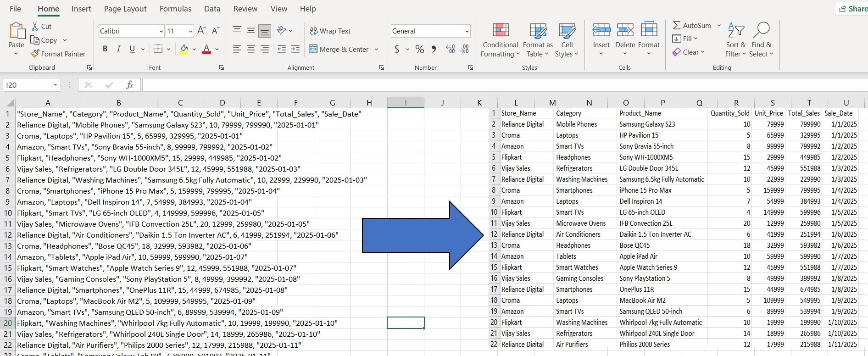
Task: Click the Paste clipboard icon
Action: pyautogui.click(x=17, y=31)
